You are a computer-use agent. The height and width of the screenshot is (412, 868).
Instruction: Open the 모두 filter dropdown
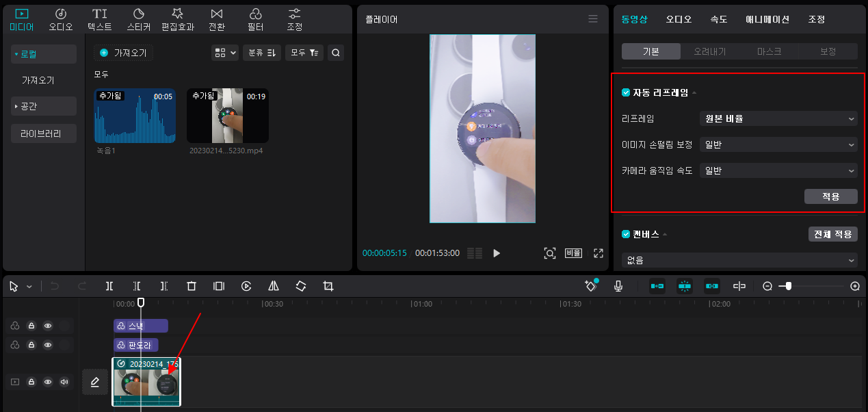(304, 53)
